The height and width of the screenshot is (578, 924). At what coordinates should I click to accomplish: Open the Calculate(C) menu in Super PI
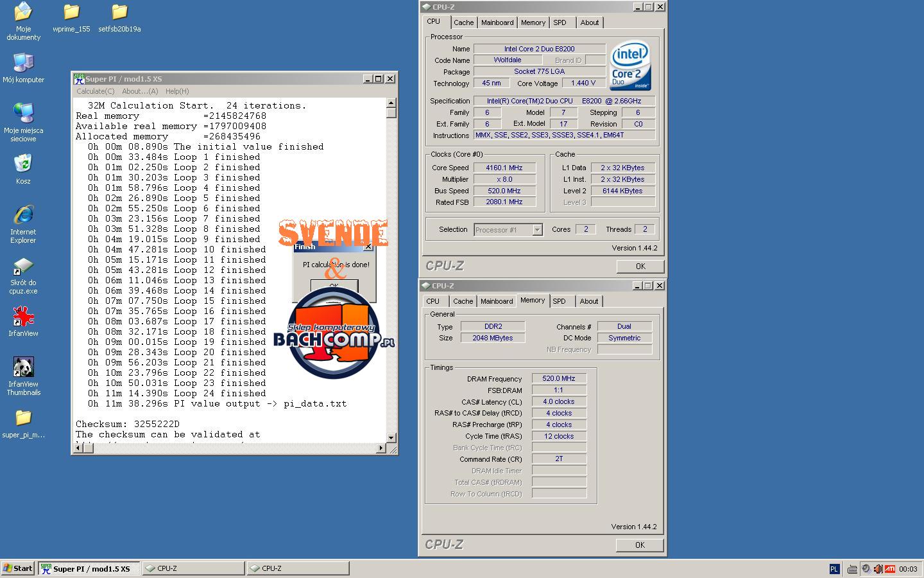96,91
